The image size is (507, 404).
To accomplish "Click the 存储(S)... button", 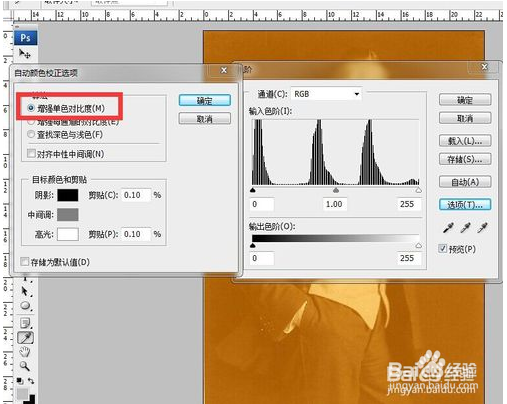I will (465, 159).
